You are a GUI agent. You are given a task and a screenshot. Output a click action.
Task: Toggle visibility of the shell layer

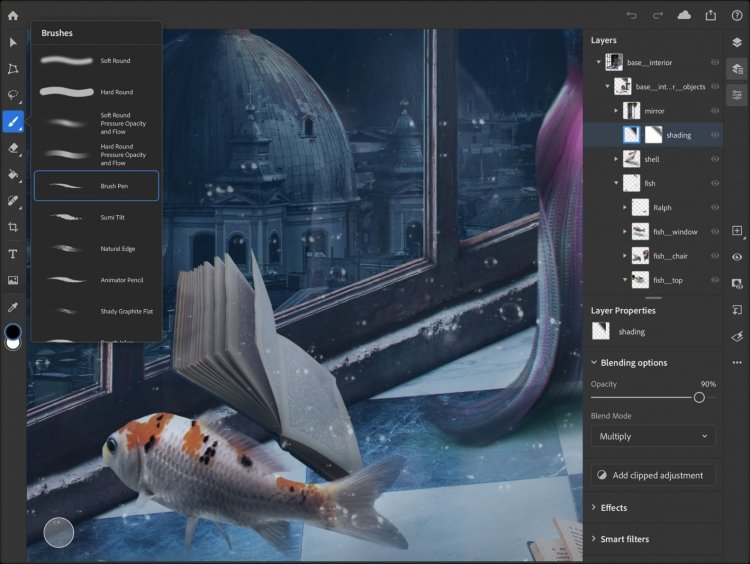tap(715, 159)
